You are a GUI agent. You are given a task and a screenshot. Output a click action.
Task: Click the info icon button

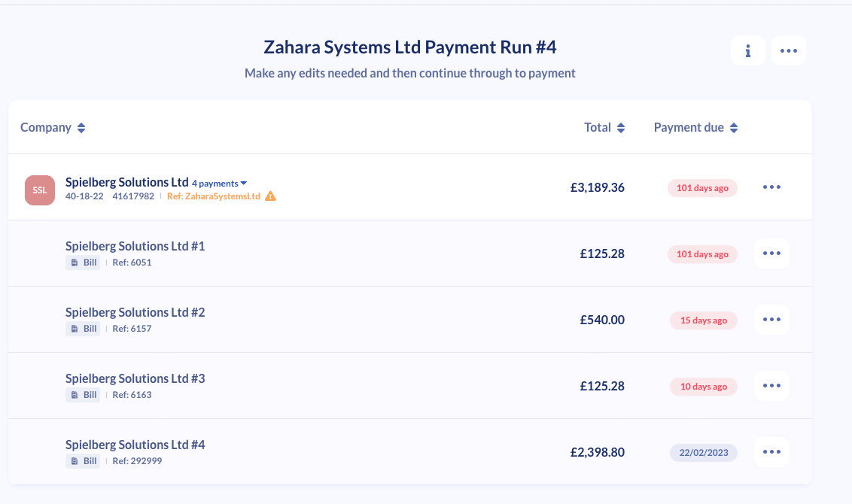coord(747,50)
